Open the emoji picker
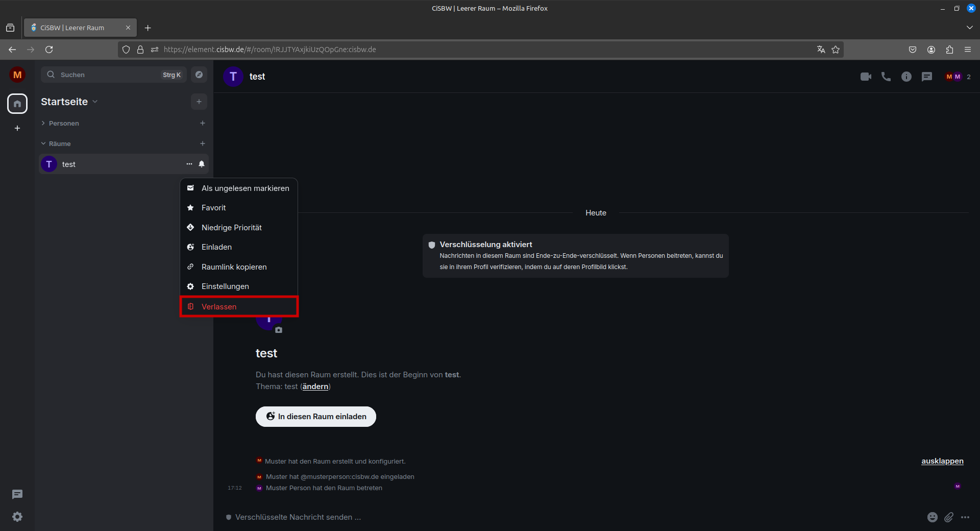The image size is (980, 531). pos(932,517)
